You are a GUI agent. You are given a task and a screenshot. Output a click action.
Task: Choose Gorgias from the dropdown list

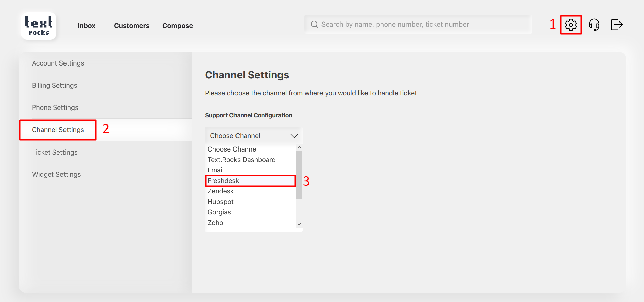pos(219,212)
